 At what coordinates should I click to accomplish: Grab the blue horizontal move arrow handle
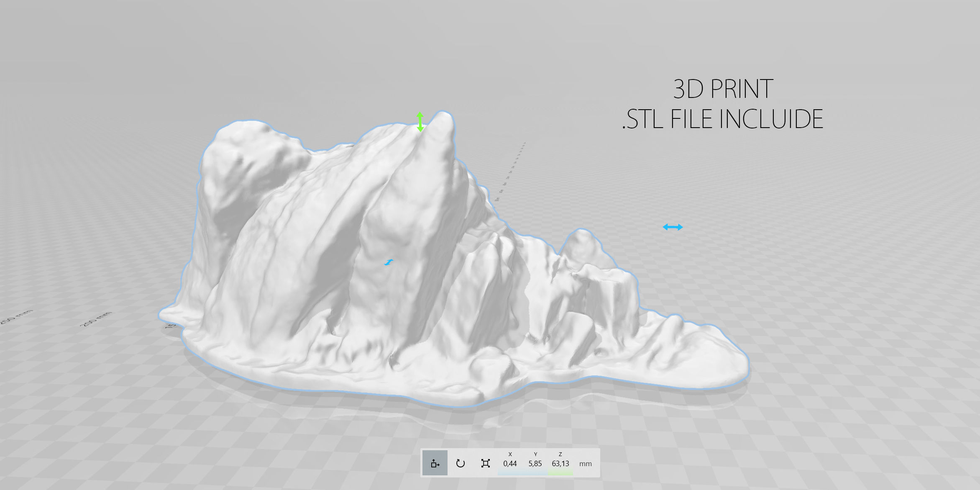673,227
